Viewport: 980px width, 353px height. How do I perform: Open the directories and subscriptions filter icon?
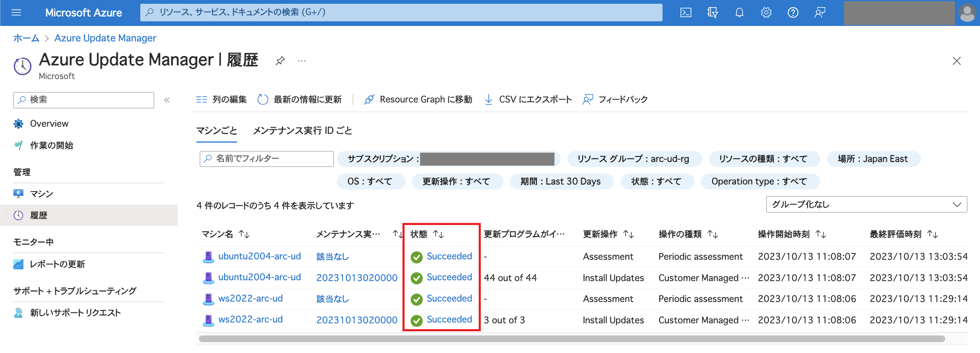click(x=712, y=13)
